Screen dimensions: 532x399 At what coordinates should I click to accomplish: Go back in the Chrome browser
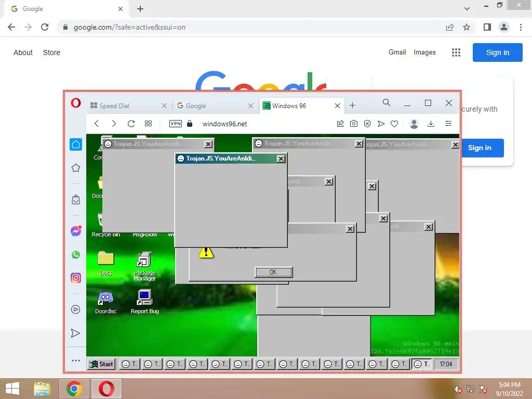click(11, 27)
